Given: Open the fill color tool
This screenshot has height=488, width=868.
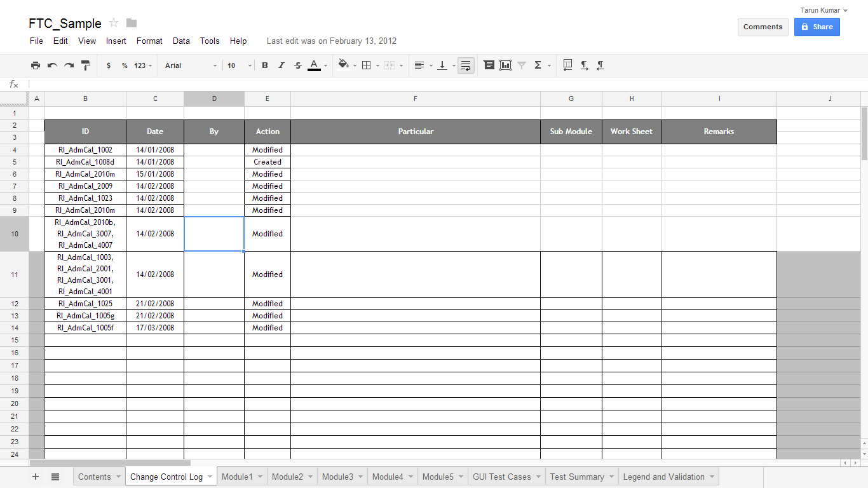Looking at the screenshot, I should click(342, 65).
